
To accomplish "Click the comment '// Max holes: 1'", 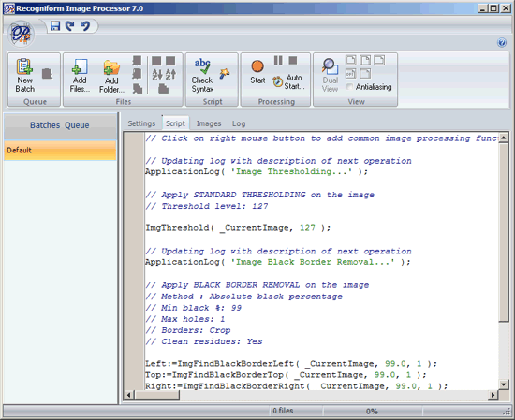I will [x=185, y=319].
